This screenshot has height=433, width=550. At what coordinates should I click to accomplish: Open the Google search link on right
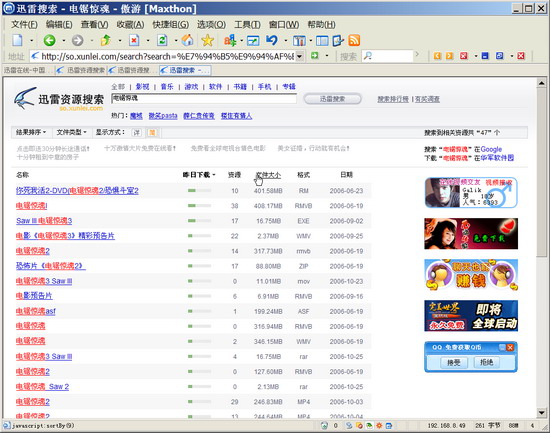(491, 149)
